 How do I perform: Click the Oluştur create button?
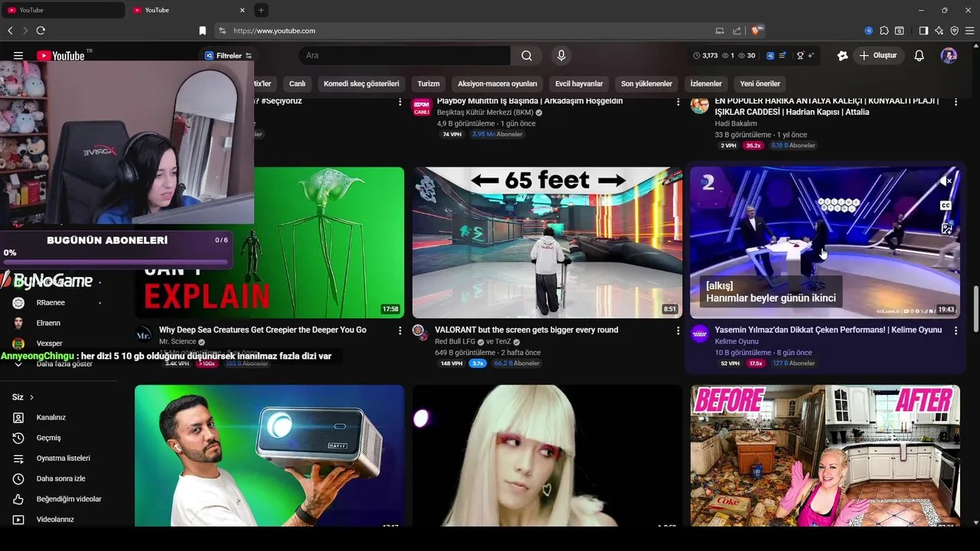(879, 56)
